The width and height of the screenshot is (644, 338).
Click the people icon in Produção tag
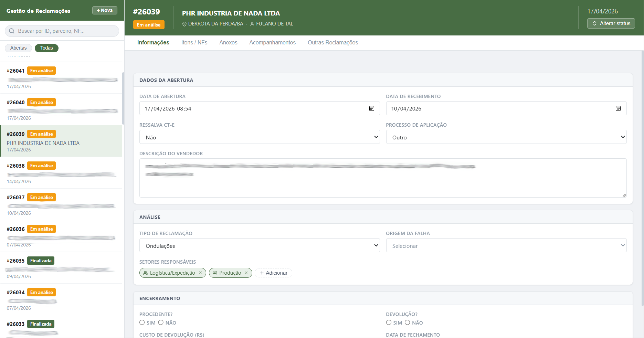(215, 273)
